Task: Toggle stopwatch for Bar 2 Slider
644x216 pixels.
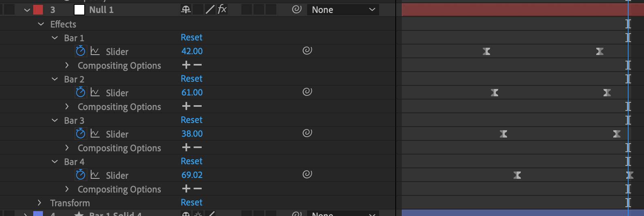Action: click(x=81, y=92)
